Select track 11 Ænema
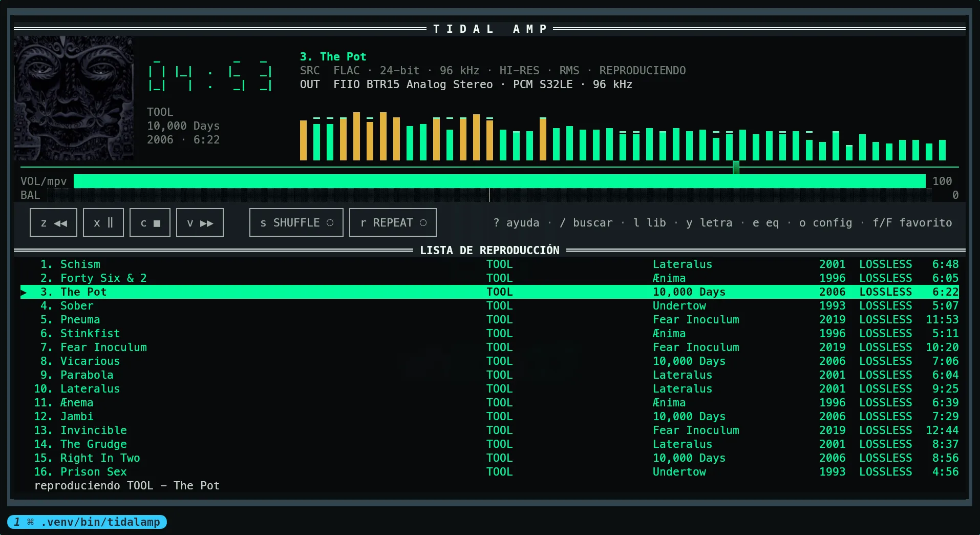Image resolution: width=980 pixels, height=535 pixels. coord(489,403)
